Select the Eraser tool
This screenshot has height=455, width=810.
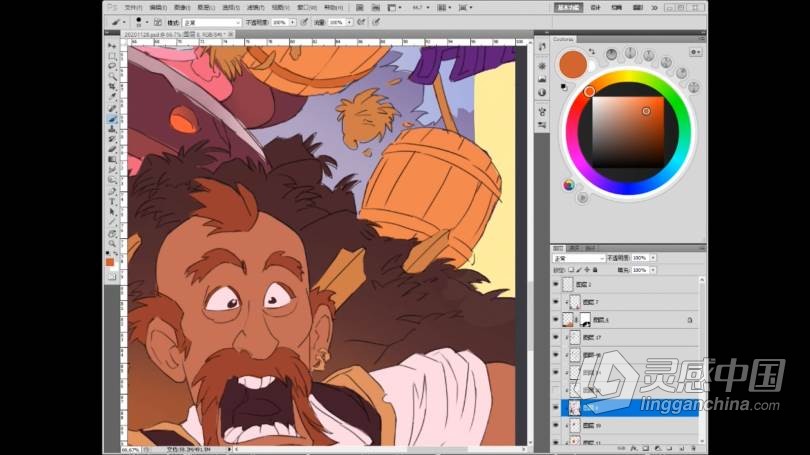(112, 150)
